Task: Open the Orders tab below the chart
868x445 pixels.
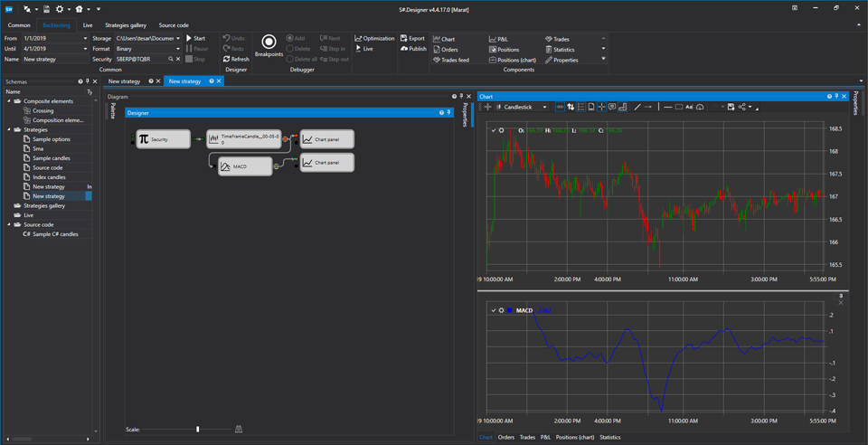Action: tap(506, 437)
